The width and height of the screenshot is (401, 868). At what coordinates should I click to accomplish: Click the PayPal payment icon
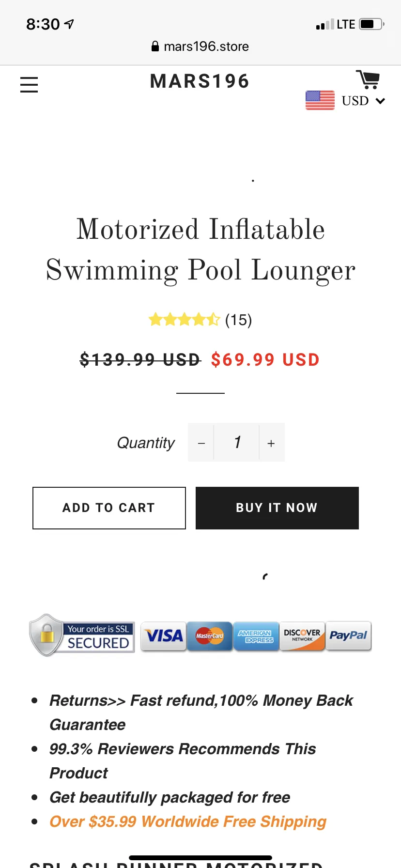click(x=349, y=635)
